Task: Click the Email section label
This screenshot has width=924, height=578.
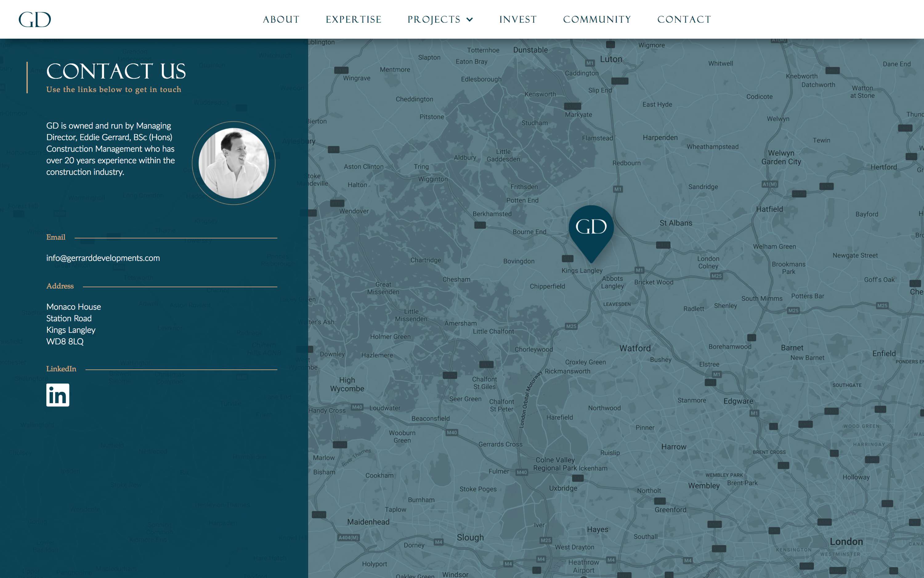Action: point(56,237)
